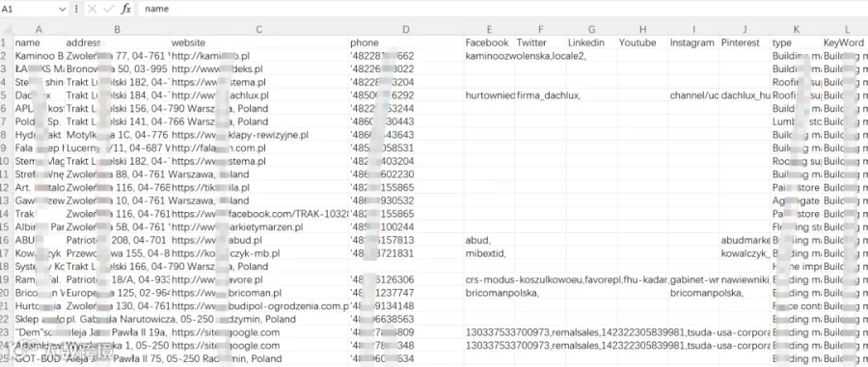
Task: Select column F header
Action: pos(540,29)
